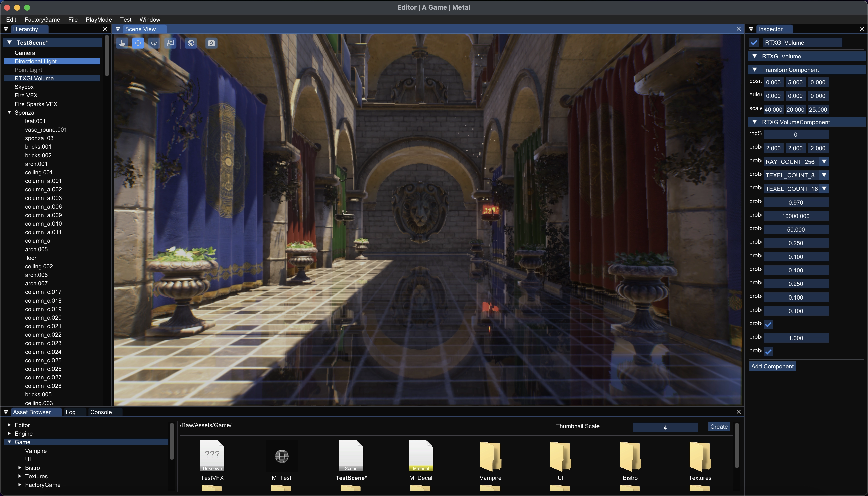This screenshot has width=868, height=496.
Task: Click the Thumbnail Scale slider
Action: 665,427
